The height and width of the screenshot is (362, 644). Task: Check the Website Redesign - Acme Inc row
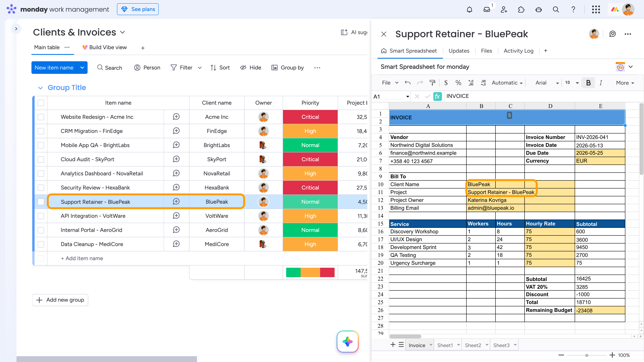click(x=41, y=117)
